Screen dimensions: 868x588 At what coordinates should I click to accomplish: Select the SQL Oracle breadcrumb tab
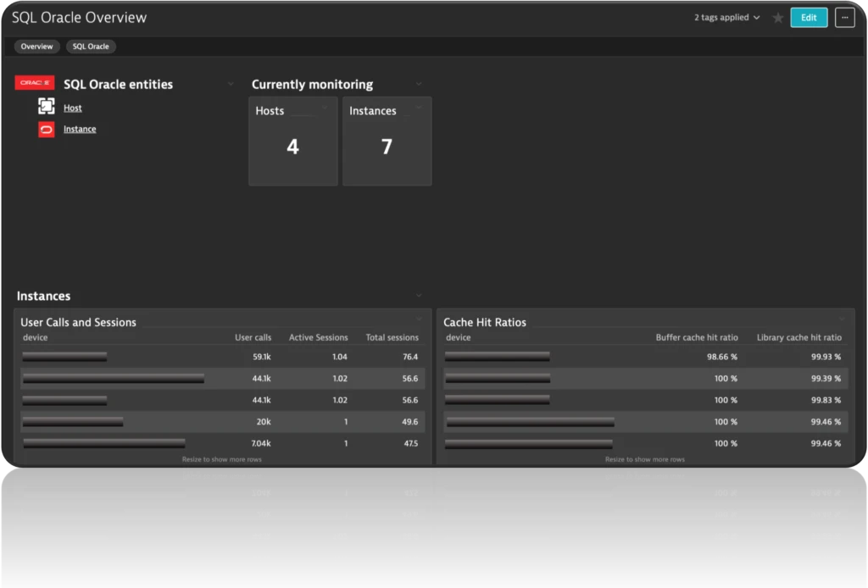(91, 47)
